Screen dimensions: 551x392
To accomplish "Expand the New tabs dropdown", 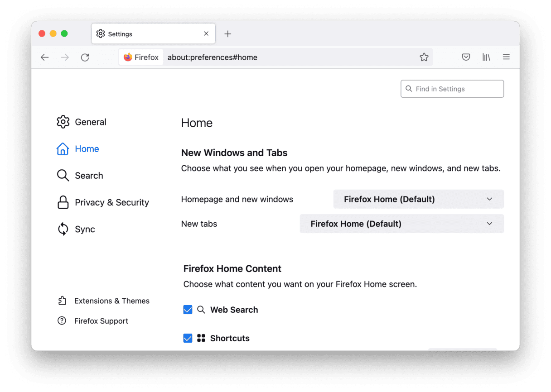I will pyautogui.click(x=401, y=224).
